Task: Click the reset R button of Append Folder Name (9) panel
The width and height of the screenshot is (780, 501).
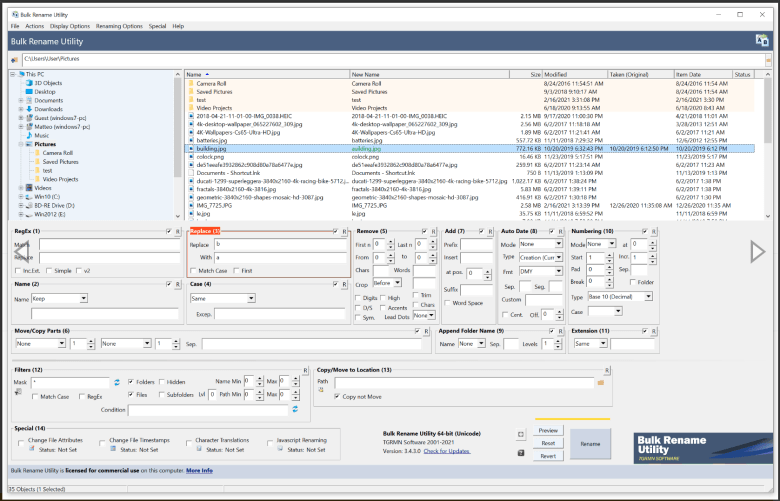Action: point(561,331)
